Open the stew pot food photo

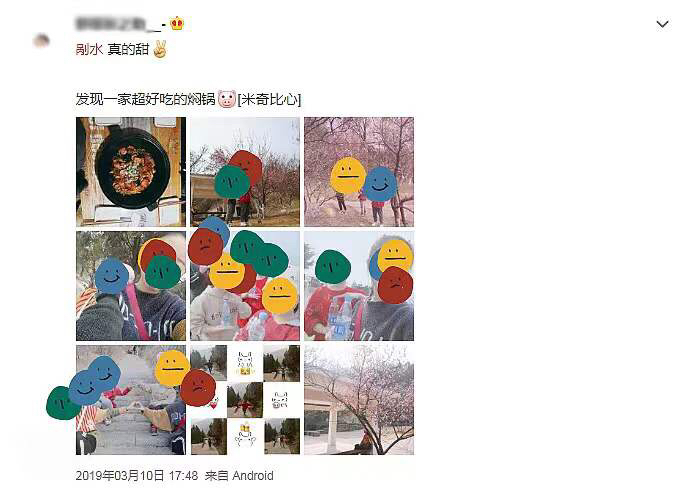click(131, 172)
